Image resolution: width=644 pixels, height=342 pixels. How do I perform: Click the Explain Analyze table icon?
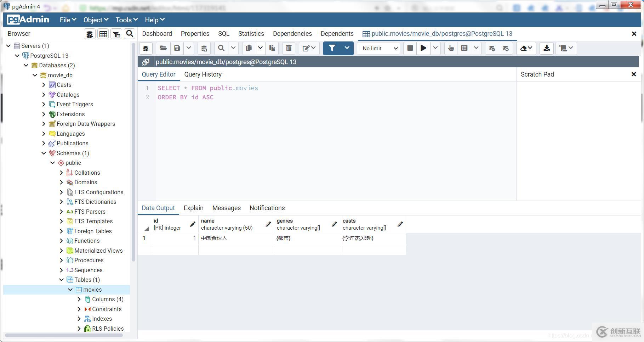pos(464,48)
